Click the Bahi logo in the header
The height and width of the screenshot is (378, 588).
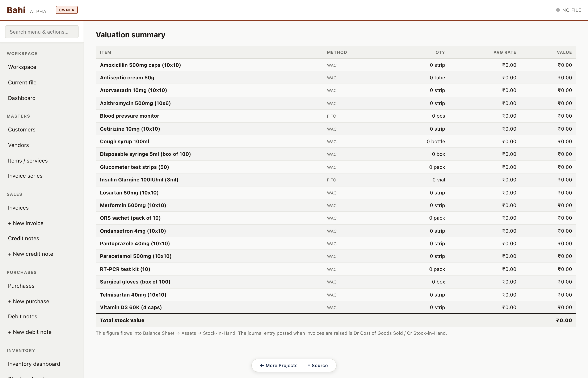point(16,10)
